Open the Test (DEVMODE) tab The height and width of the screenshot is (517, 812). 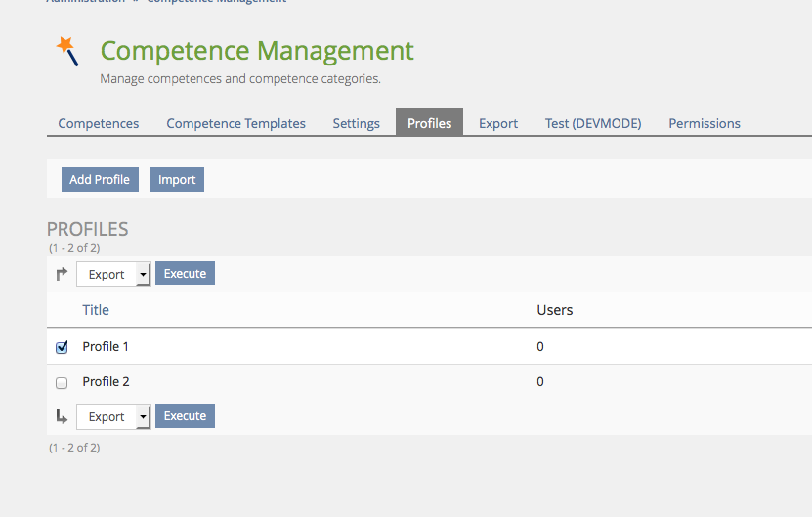(x=593, y=123)
